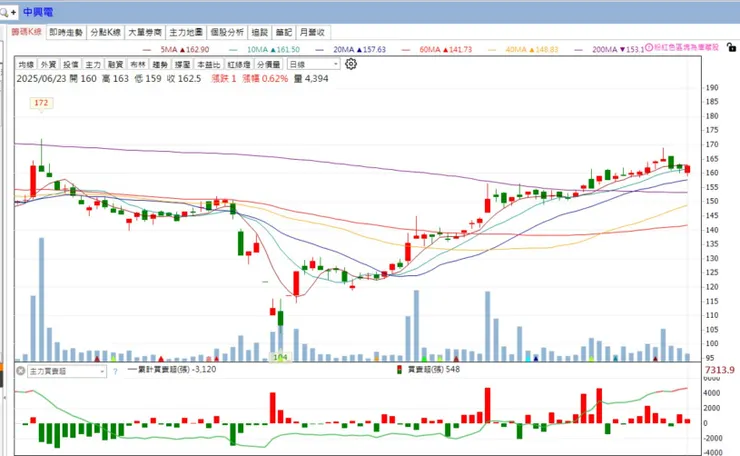This screenshot has width=740, height=456.
Task: Switch to the 月營收 tab
Action: (312, 32)
